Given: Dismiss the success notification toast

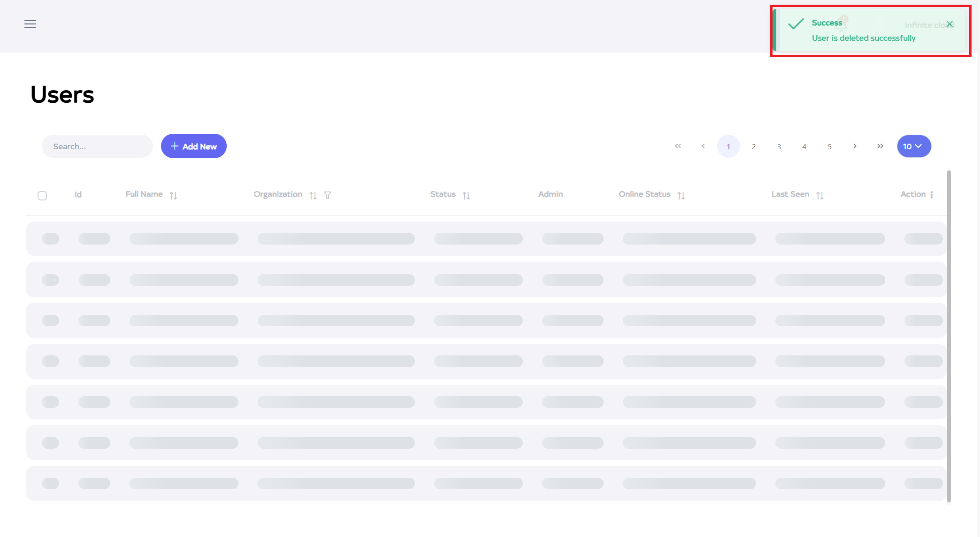Looking at the screenshot, I should click(x=949, y=24).
